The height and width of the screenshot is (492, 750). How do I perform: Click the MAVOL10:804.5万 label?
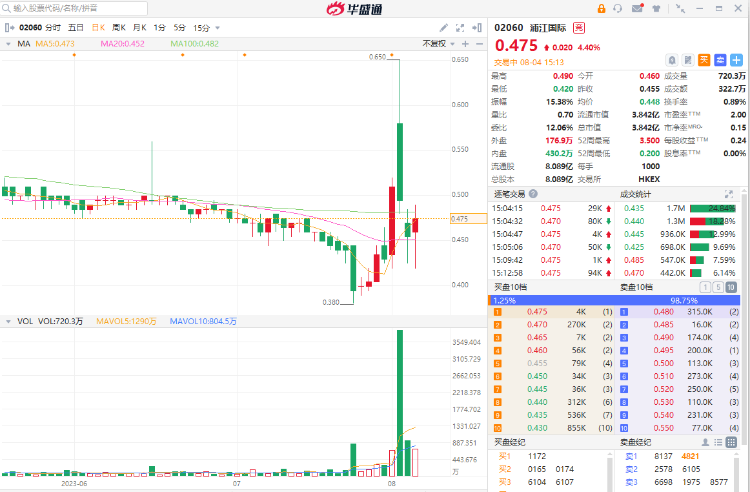coord(203,321)
